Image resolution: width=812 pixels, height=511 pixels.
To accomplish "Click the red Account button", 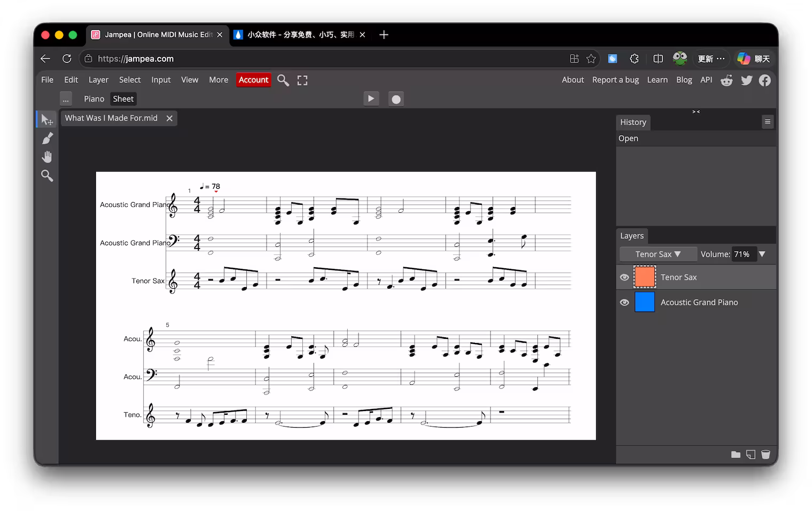I will pyautogui.click(x=254, y=80).
